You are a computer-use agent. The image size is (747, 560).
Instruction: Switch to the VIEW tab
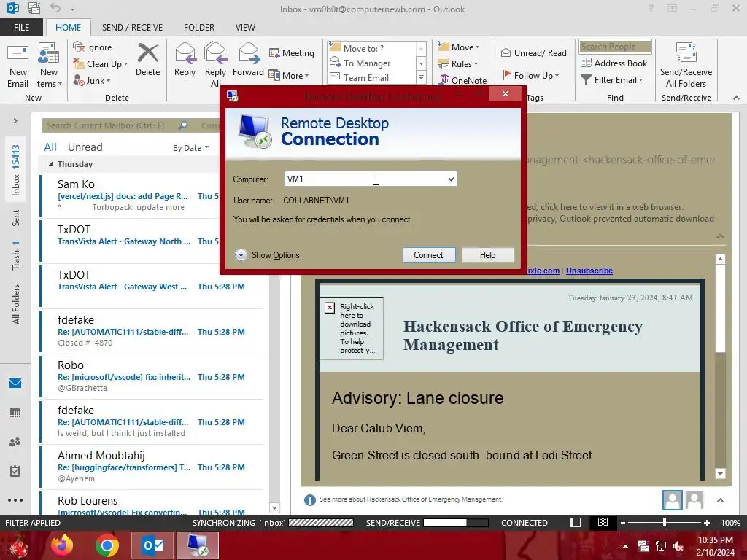(245, 28)
